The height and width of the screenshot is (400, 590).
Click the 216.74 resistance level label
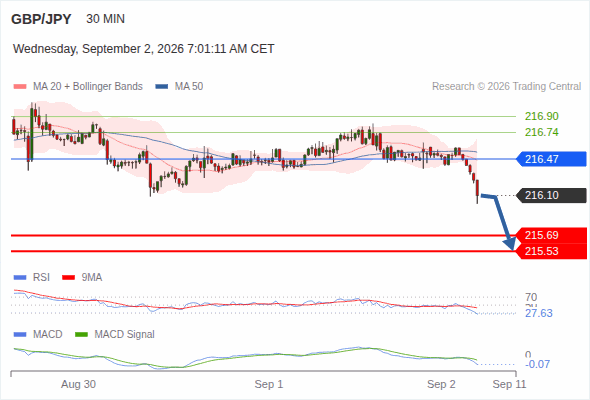pyautogui.click(x=542, y=132)
